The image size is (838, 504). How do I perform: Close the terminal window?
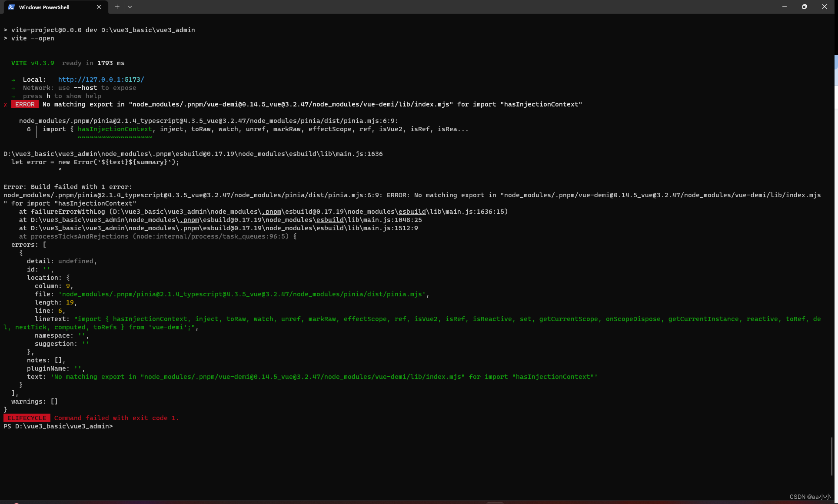tap(825, 7)
